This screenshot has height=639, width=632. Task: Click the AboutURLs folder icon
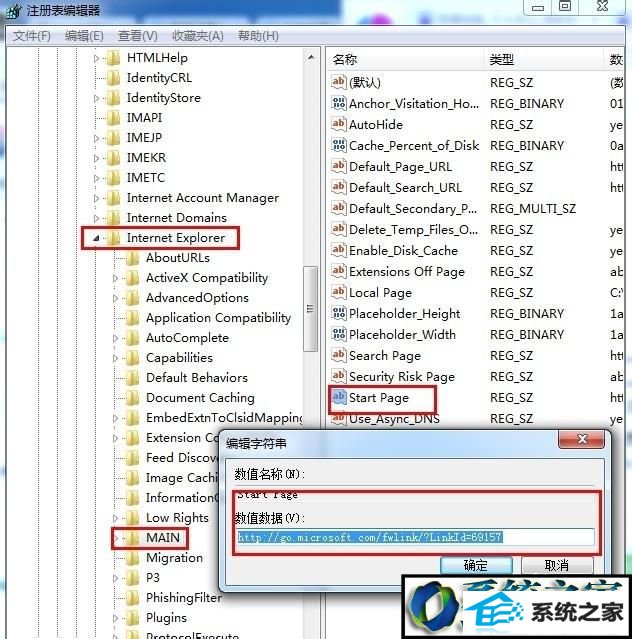point(133,258)
